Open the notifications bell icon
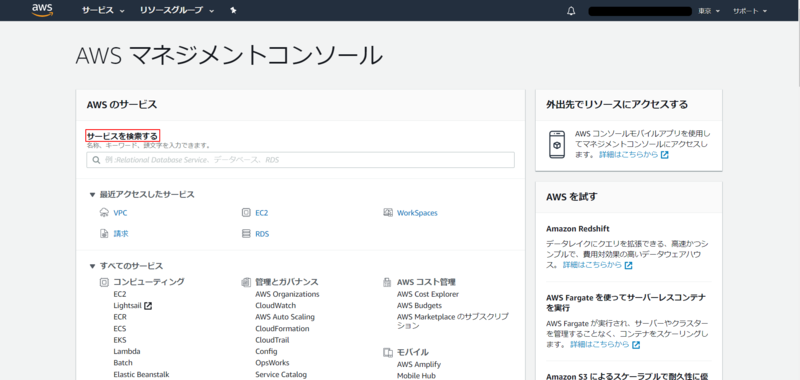Viewport: 800px width, 380px height. [x=571, y=11]
